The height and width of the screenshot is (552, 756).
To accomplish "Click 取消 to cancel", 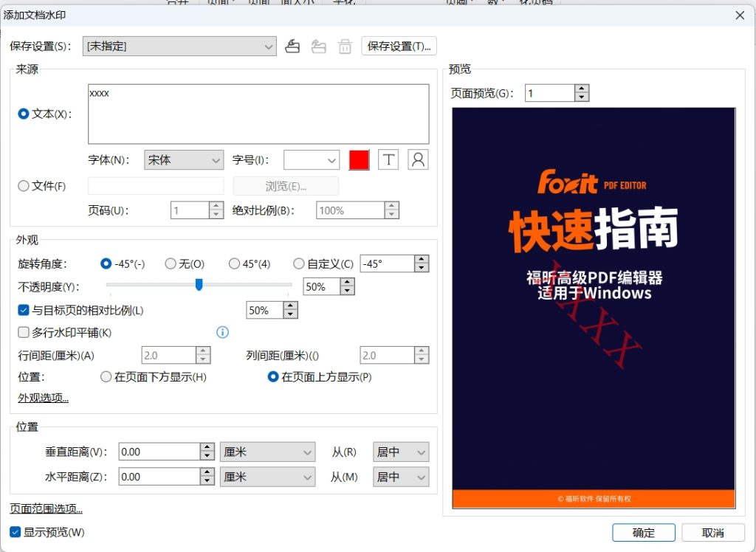I will click(x=713, y=533).
